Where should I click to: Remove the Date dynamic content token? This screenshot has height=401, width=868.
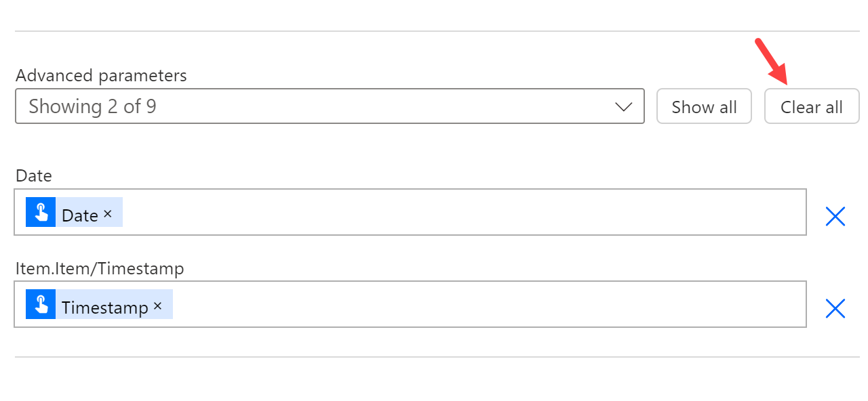tap(107, 214)
